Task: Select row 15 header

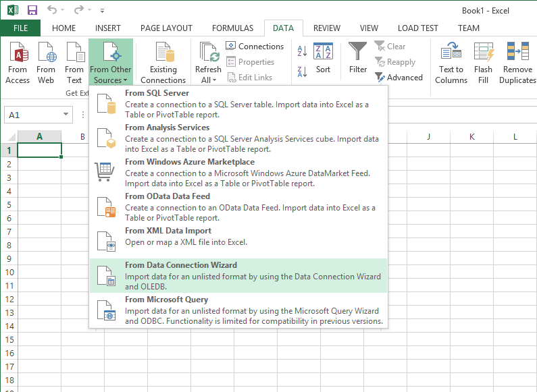Action: (9, 339)
